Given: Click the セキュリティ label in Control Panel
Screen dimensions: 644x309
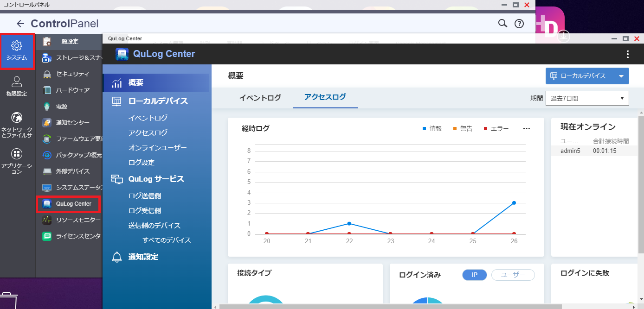Looking at the screenshot, I should pyautogui.click(x=72, y=74).
